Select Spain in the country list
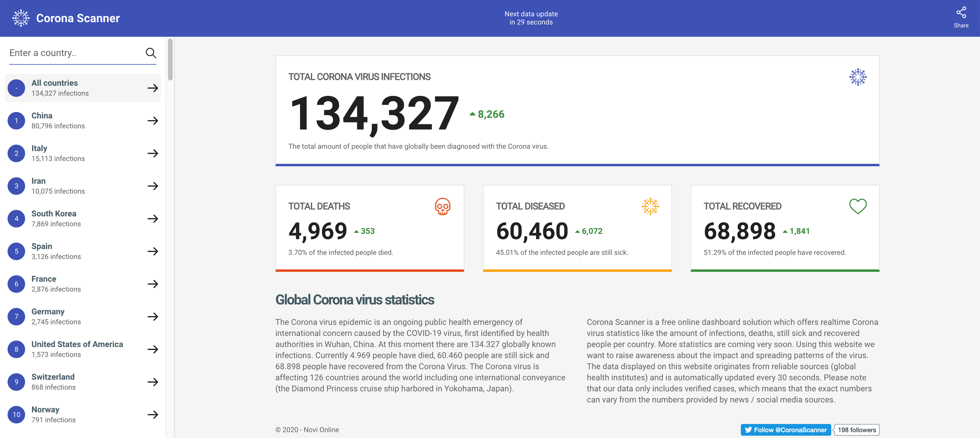This screenshot has height=438, width=980. (x=83, y=251)
